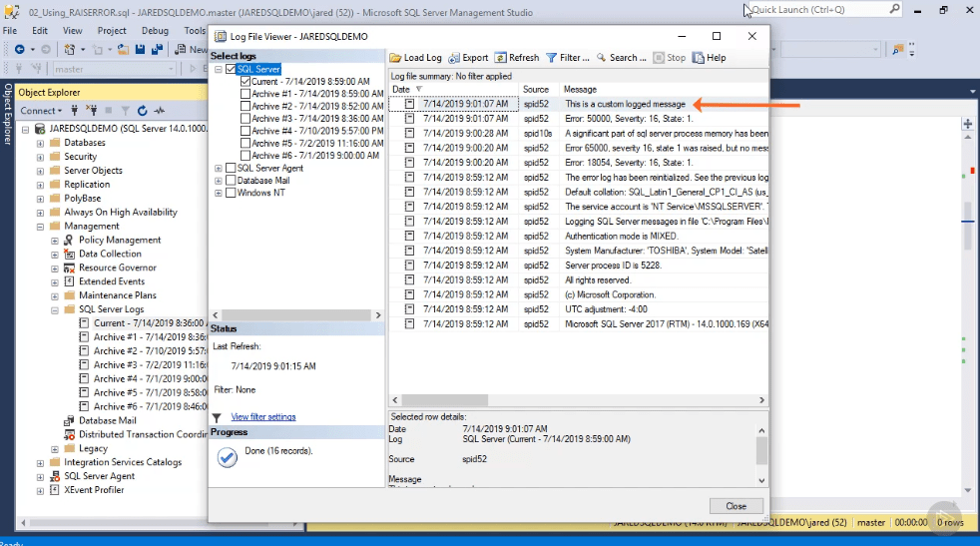Click the View filter settings link
Viewport: 980px width, 546px height.
point(263,417)
